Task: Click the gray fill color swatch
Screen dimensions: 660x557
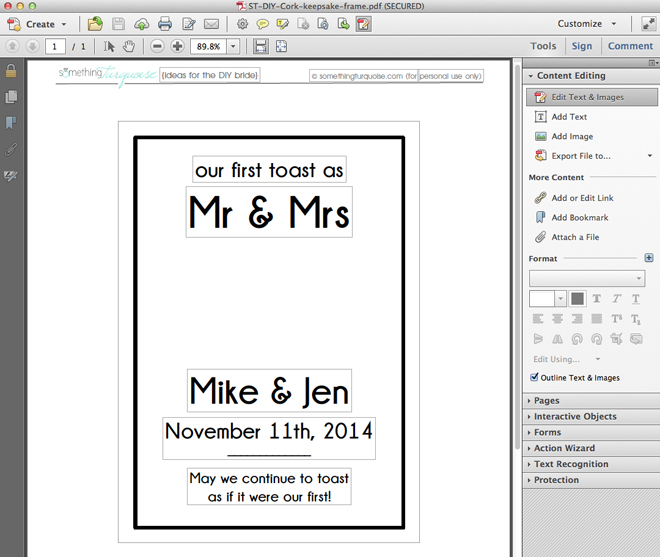Action: point(577,299)
